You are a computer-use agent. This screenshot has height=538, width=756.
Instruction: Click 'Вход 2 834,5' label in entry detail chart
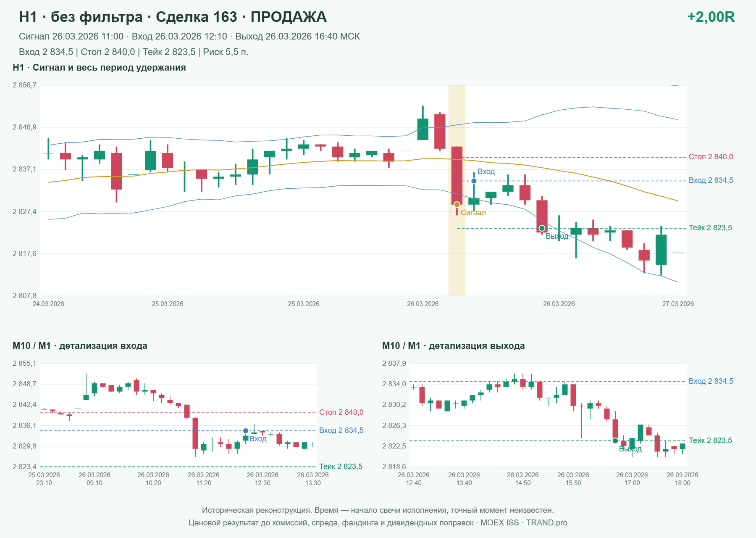click(x=341, y=430)
